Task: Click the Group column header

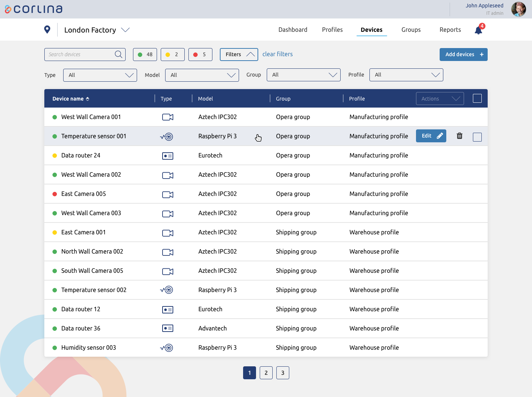Action: (x=283, y=99)
